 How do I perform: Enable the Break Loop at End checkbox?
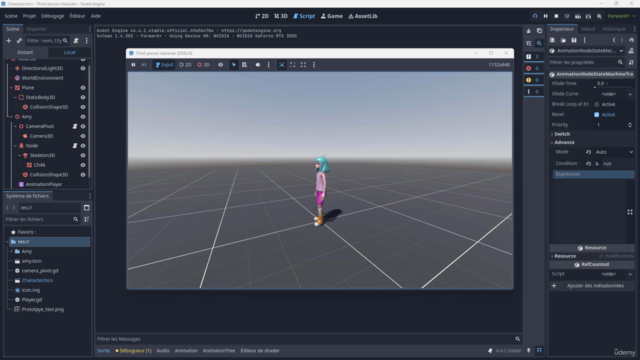pyautogui.click(x=596, y=104)
